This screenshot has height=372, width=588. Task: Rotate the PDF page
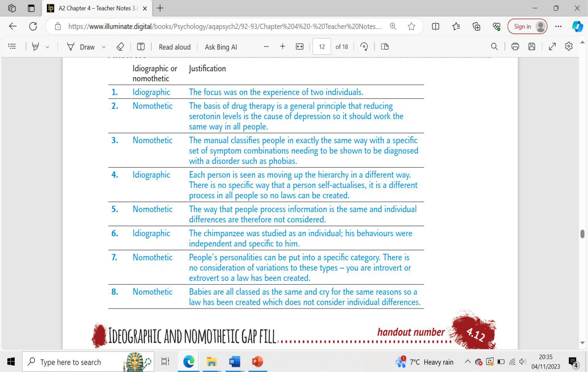pos(364,46)
